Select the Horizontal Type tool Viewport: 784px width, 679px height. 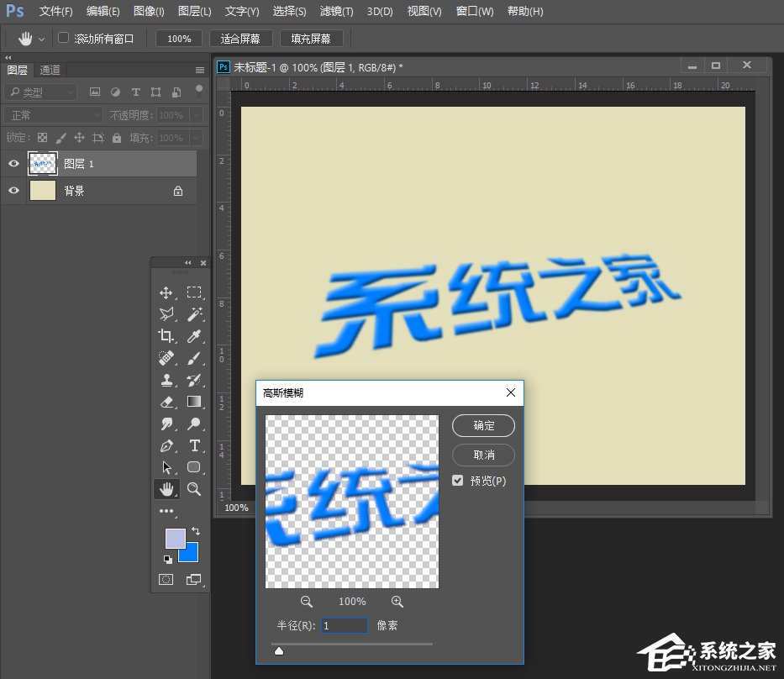point(194,445)
